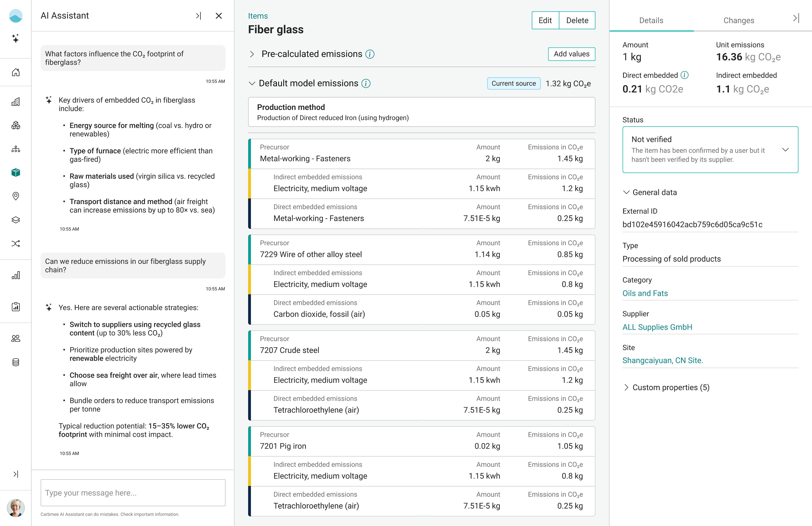
Task: Open the buildings company icon in sidebar
Action: click(x=16, y=102)
